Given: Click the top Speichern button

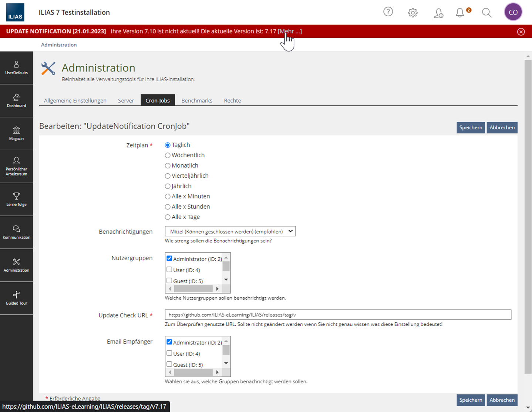Looking at the screenshot, I should pyautogui.click(x=470, y=127).
